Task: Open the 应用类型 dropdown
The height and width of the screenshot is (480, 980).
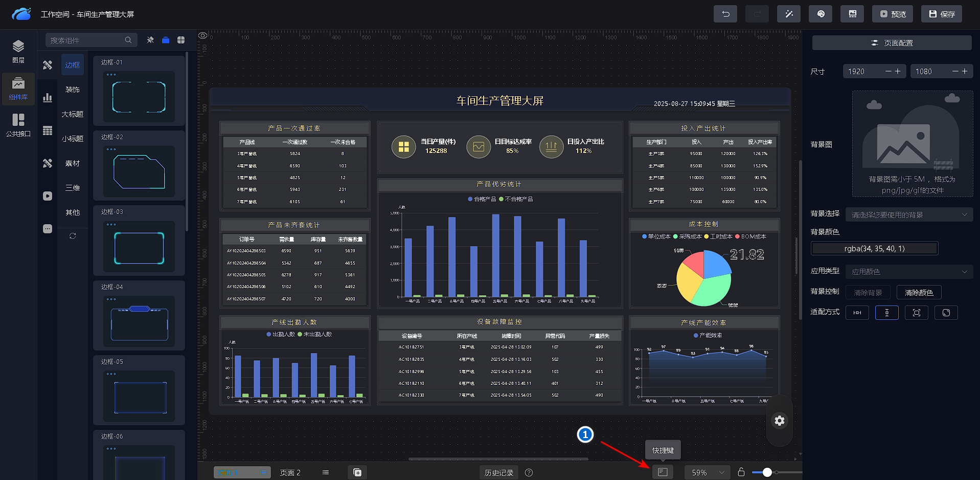Action: 909,272
